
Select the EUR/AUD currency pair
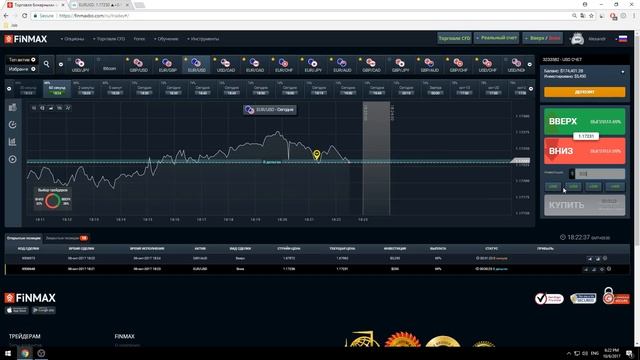tap(342, 65)
